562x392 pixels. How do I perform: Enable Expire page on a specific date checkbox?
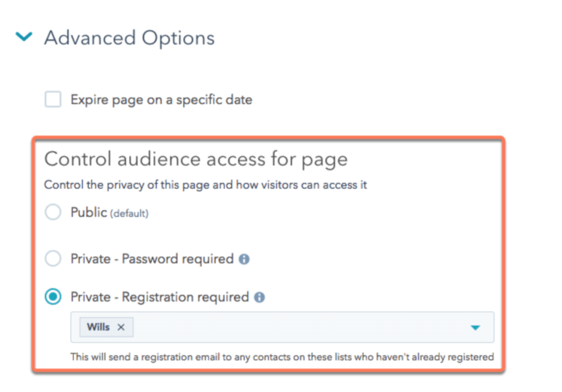(x=53, y=99)
